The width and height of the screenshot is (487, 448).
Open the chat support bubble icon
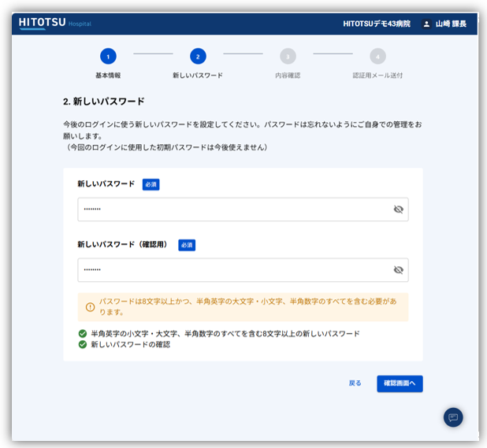452,417
